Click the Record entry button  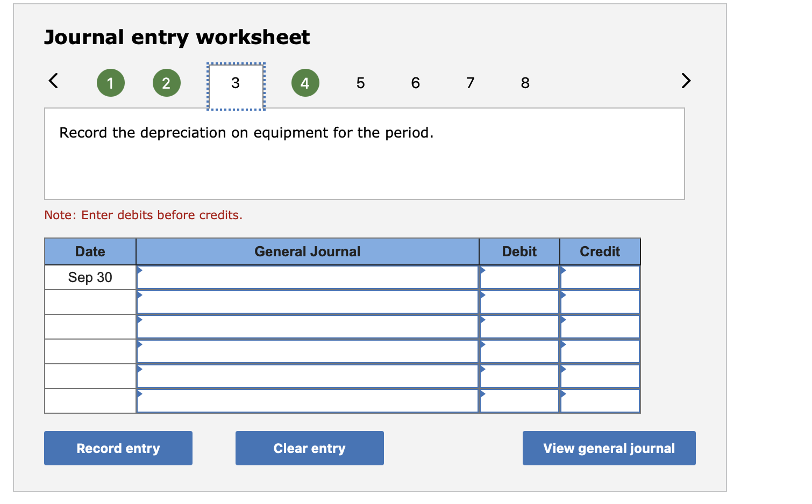(x=118, y=448)
